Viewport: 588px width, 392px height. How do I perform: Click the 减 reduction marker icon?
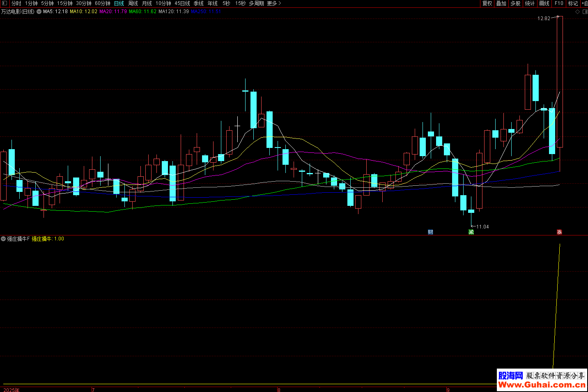(x=471, y=232)
